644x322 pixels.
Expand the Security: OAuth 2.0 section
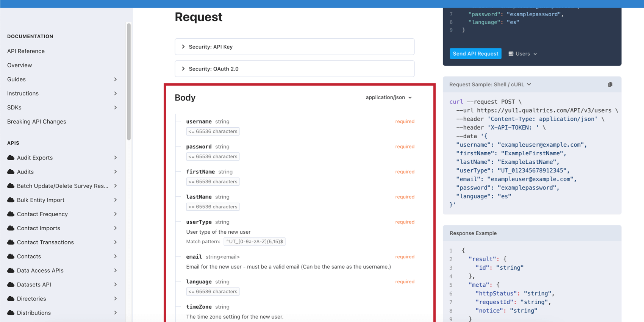coord(294,69)
